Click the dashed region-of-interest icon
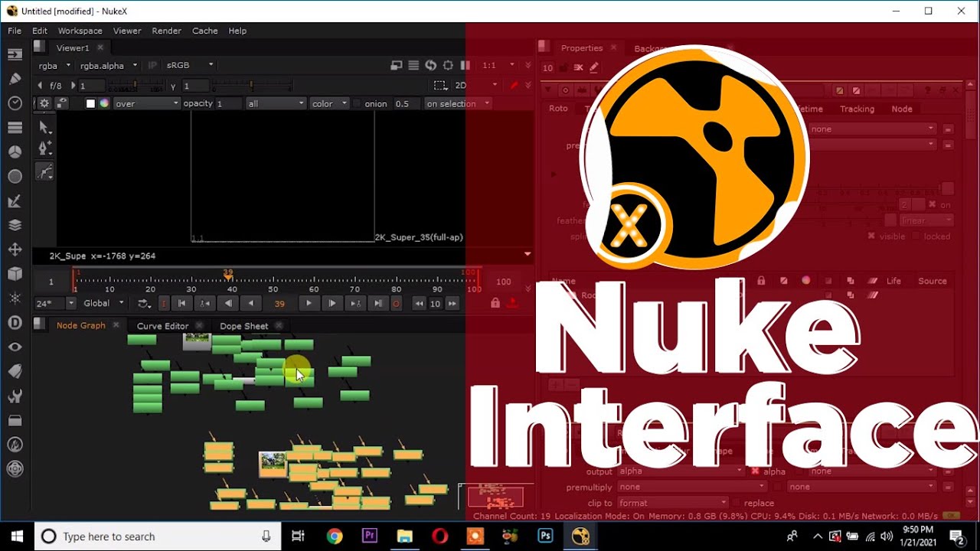Screen dimensions: 980x551 tap(439, 85)
